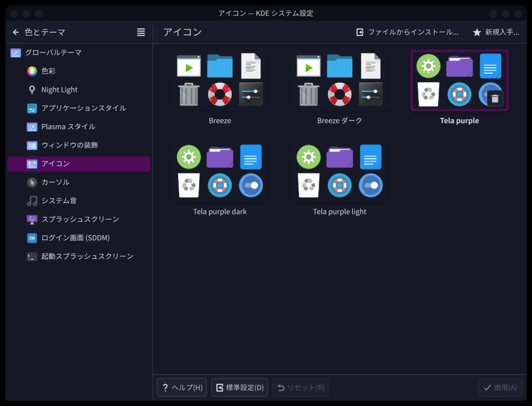This screenshot has width=532, height=406.
Task: Open ヘルプ(H) help
Action: pyautogui.click(x=182, y=387)
